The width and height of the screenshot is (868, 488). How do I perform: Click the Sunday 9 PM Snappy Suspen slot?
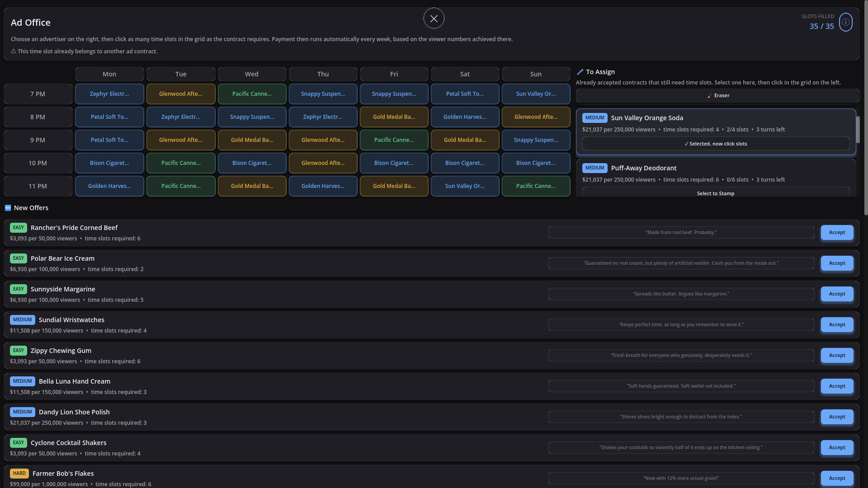(536, 140)
